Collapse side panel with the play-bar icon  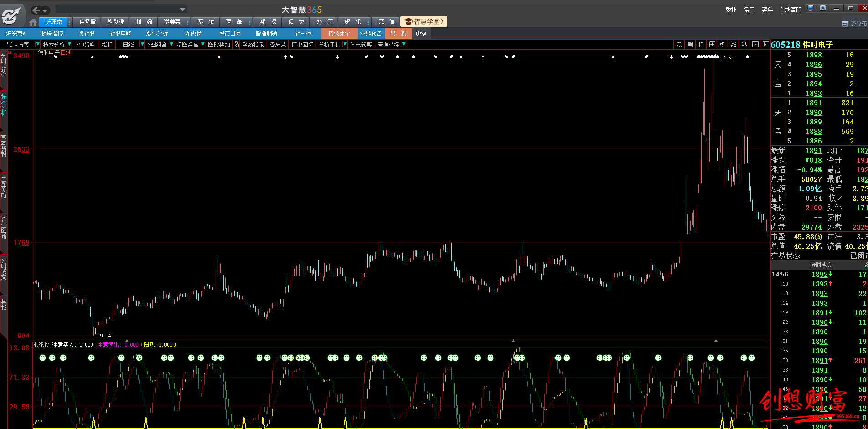tap(765, 45)
